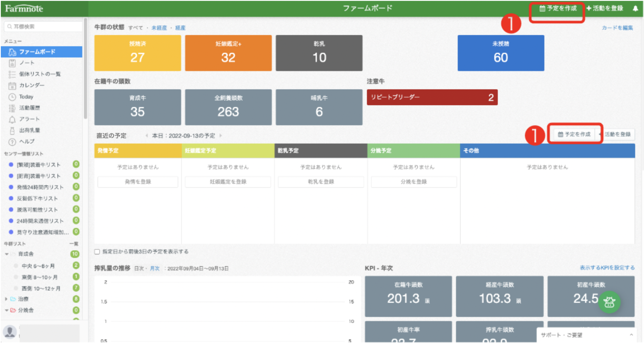Click the 発情予定 column header
This screenshot has height=343, width=644.
coord(138,151)
